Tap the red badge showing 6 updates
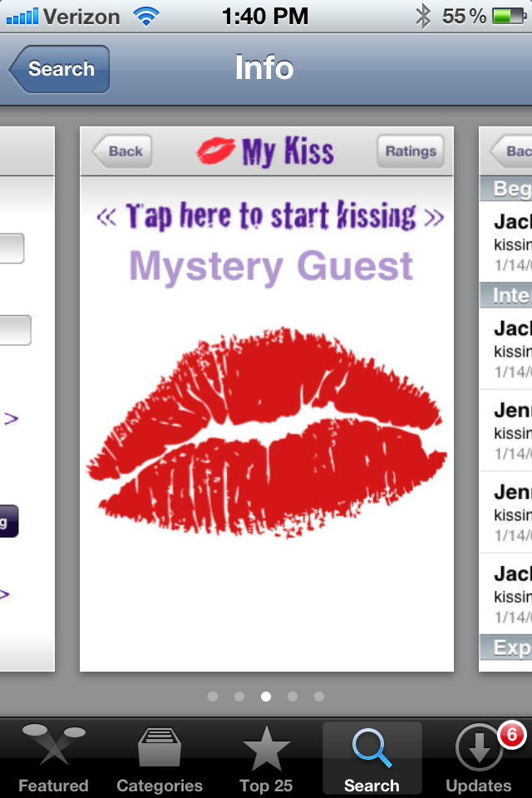This screenshot has width=532, height=798. point(511,735)
